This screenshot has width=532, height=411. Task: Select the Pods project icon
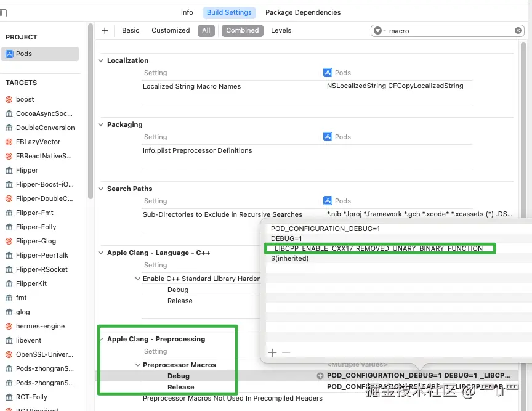click(x=9, y=54)
